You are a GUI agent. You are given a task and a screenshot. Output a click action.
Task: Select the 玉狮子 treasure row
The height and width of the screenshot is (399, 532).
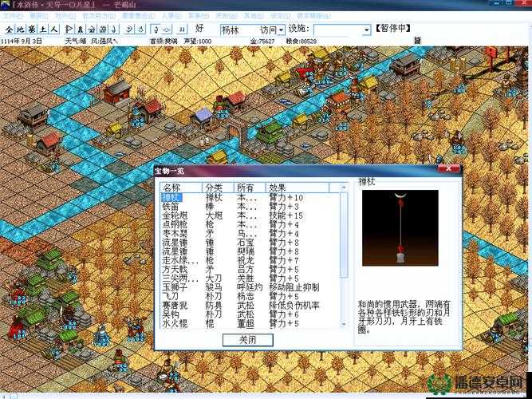click(x=250, y=287)
